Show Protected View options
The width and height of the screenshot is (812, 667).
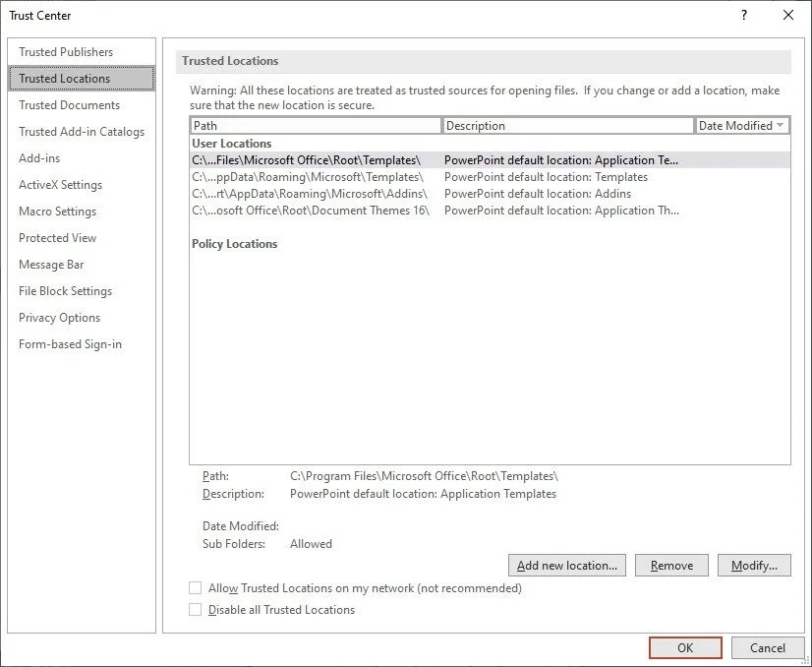pyautogui.click(x=57, y=238)
